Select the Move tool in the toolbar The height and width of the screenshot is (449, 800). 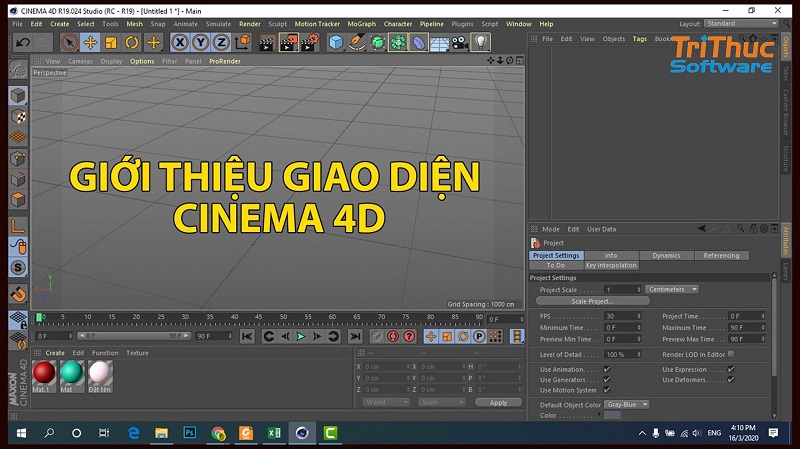(90, 42)
